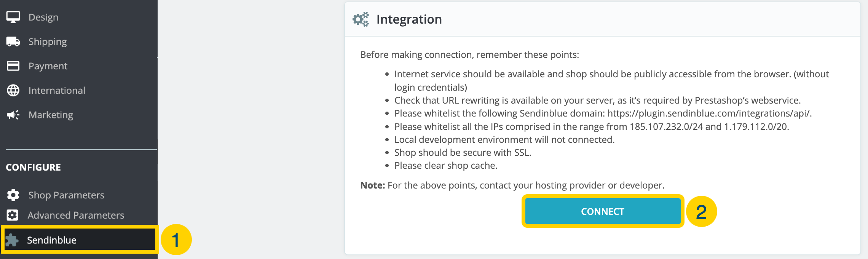Click the CONFIGURE section label
The width and height of the screenshot is (868, 259).
pyautogui.click(x=34, y=167)
